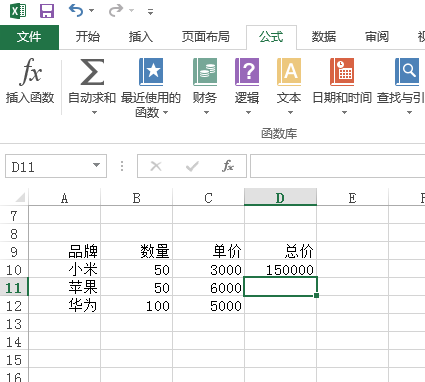
Task: Select the empty active cell D11
Action: (280, 286)
